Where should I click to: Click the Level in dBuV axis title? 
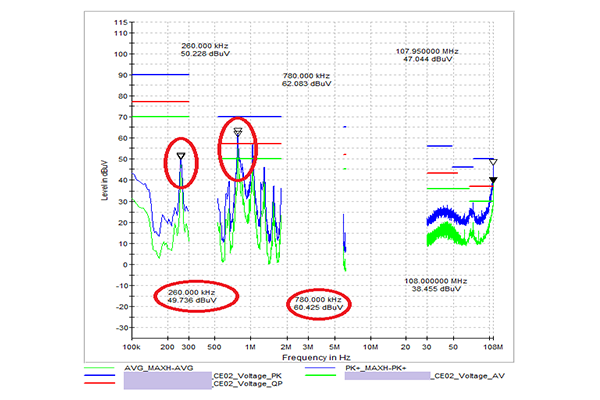point(105,178)
